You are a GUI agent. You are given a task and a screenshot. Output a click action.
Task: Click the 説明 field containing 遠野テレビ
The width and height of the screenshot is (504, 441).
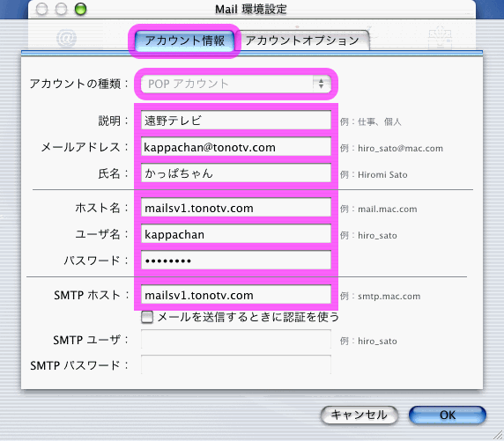(x=236, y=121)
